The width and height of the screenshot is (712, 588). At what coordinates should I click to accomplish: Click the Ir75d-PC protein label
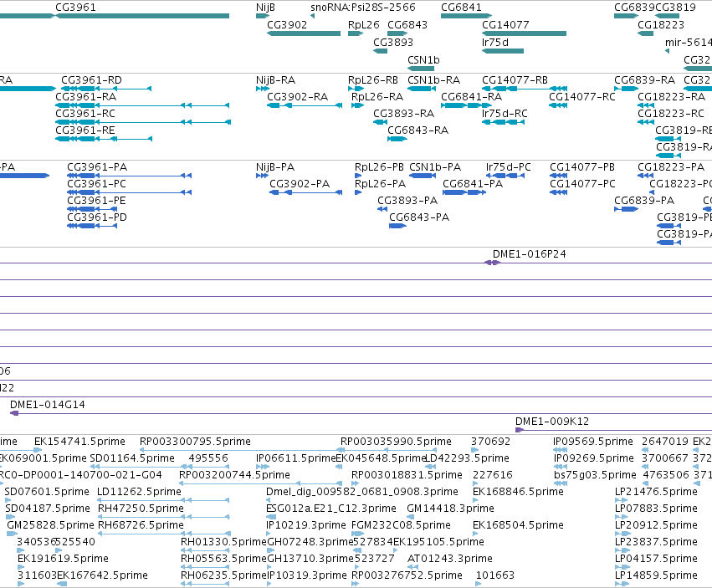pyautogui.click(x=508, y=167)
